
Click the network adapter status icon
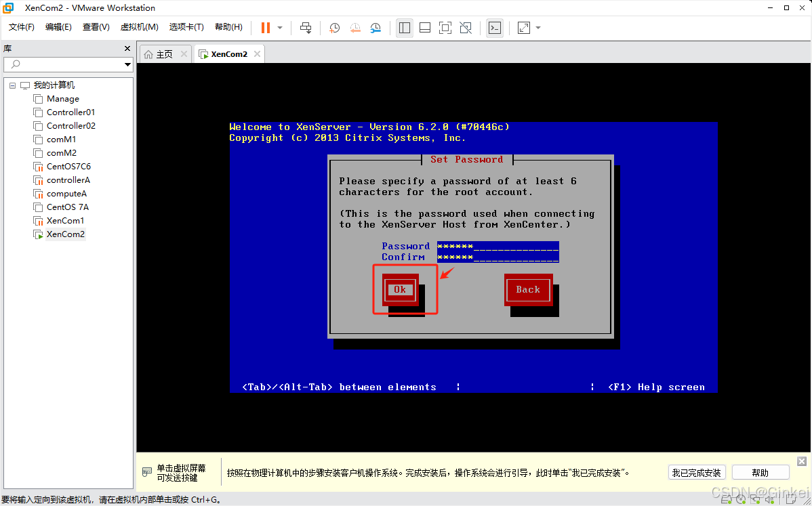[x=756, y=500]
